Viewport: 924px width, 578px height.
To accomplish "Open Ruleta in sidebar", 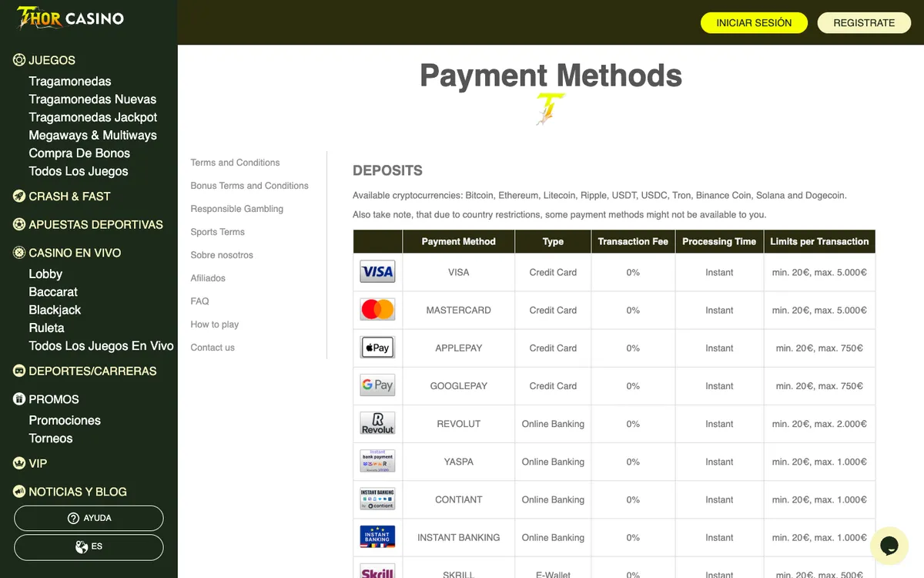I will [46, 328].
